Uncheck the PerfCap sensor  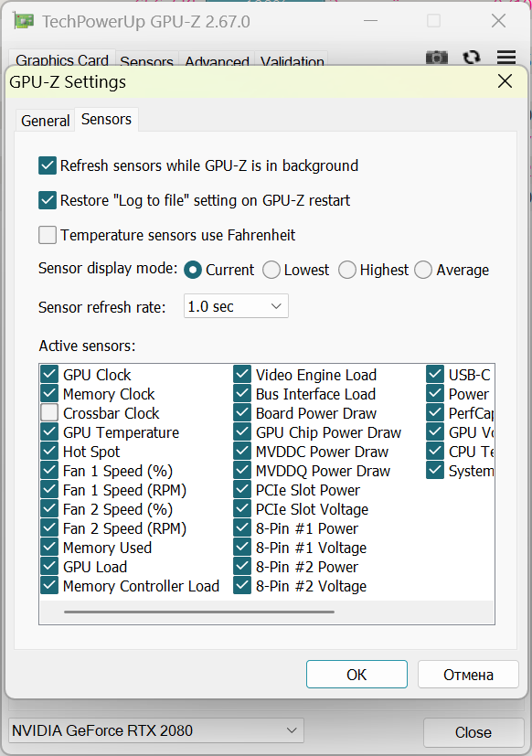(x=435, y=412)
